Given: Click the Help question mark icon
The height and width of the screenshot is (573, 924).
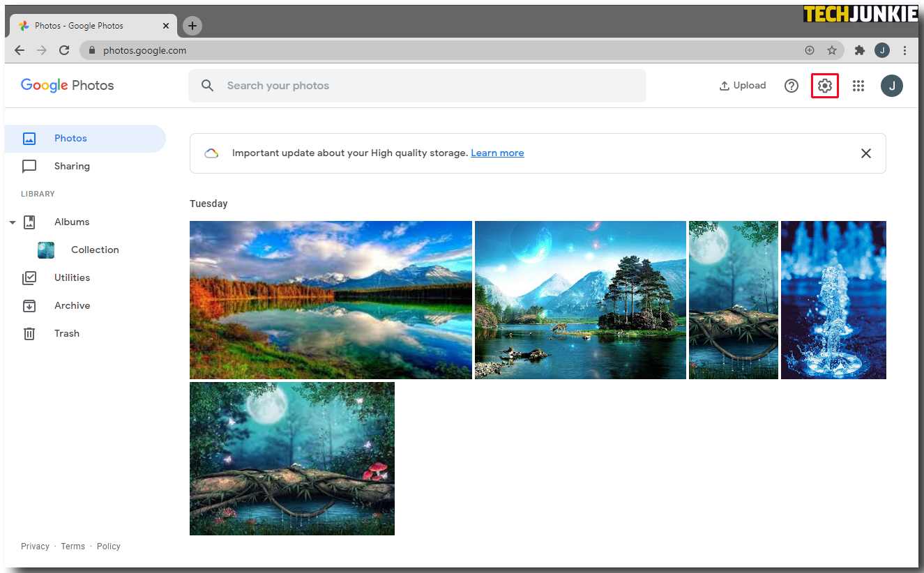Looking at the screenshot, I should tap(791, 86).
